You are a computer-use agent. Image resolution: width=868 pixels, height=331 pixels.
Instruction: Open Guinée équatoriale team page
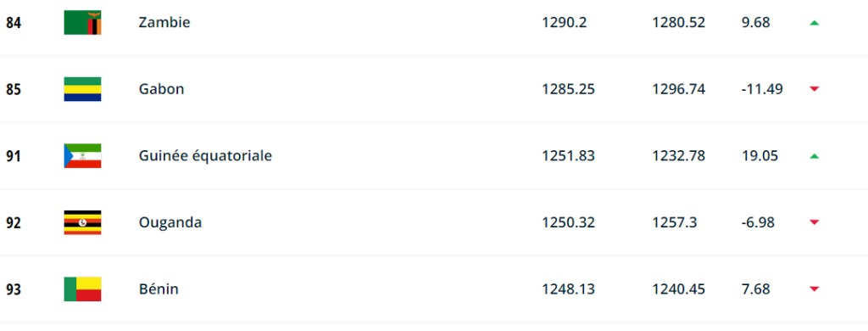[x=205, y=156]
